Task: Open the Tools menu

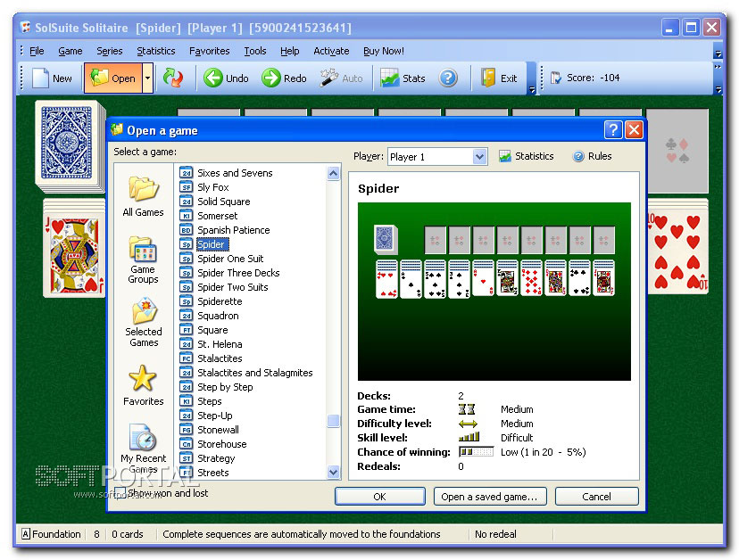Action: point(255,51)
